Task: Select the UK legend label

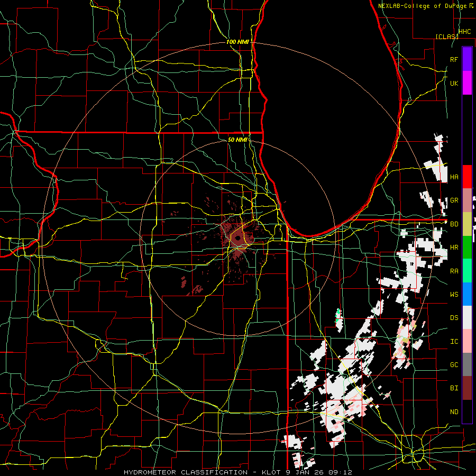Action: pyautogui.click(x=454, y=83)
